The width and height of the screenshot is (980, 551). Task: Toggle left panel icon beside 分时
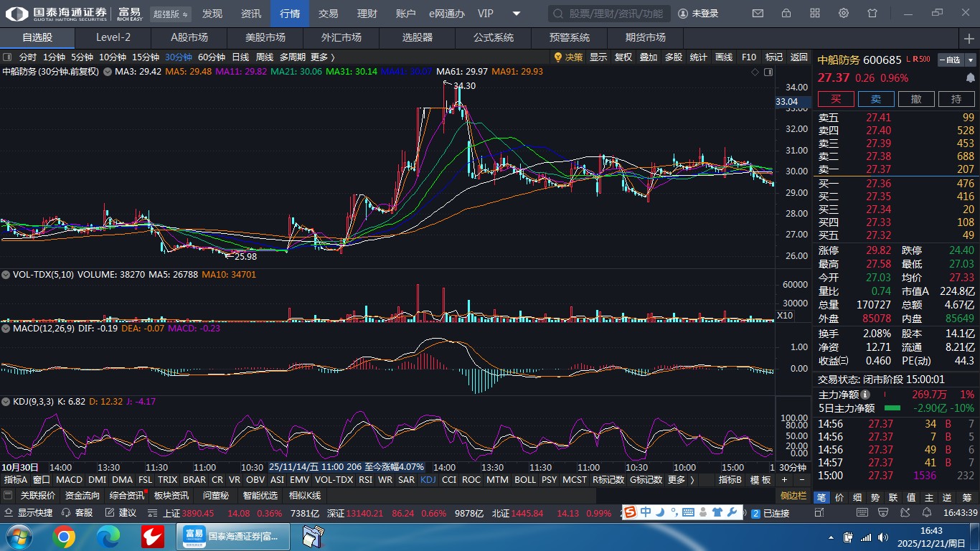pyautogui.click(x=7, y=57)
